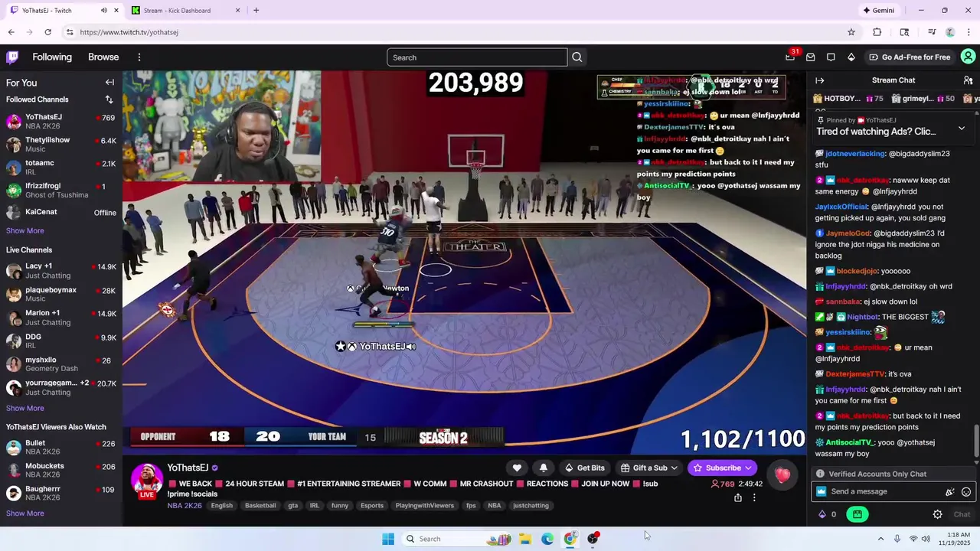The image size is (980, 551).
Task: Click the Windows taskbar search box
Action: (x=457, y=539)
